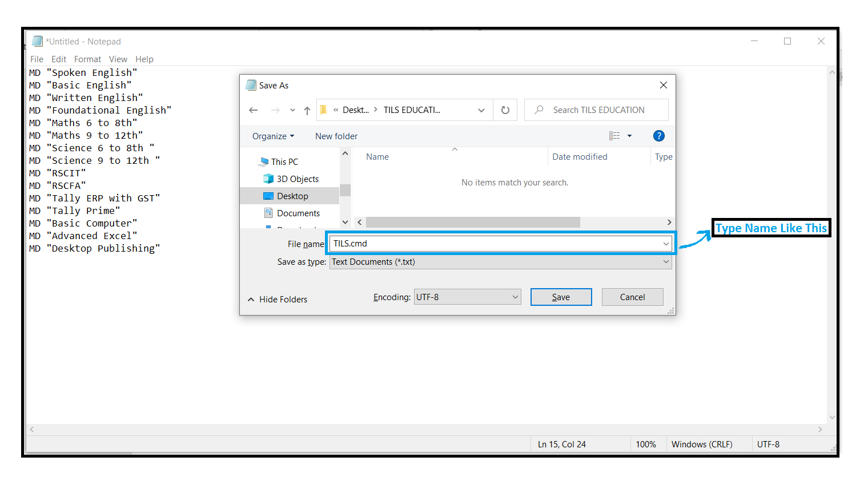Open Notepad Help menu
The image size is (868, 477).
click(x=144, y=59)
